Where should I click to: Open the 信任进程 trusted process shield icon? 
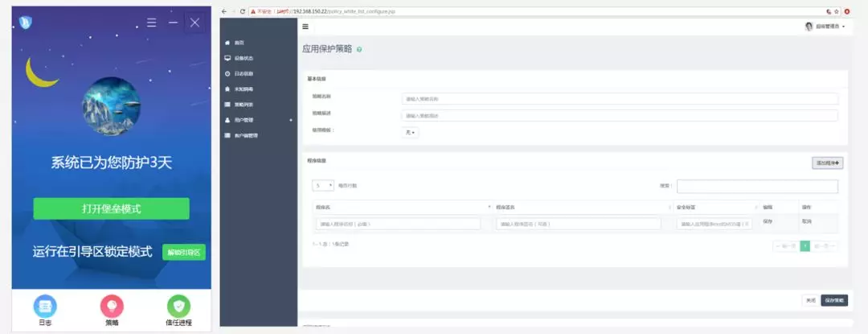(178, 307)
